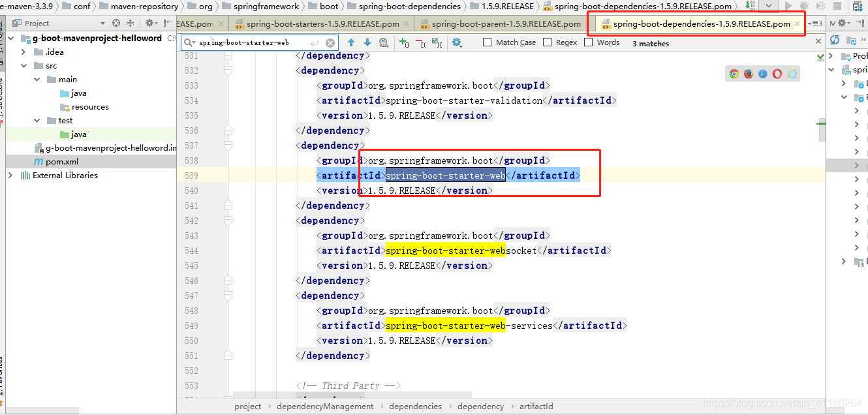Open file in Chrome browser
Screen dimensions: 868x415
point(734,74)
